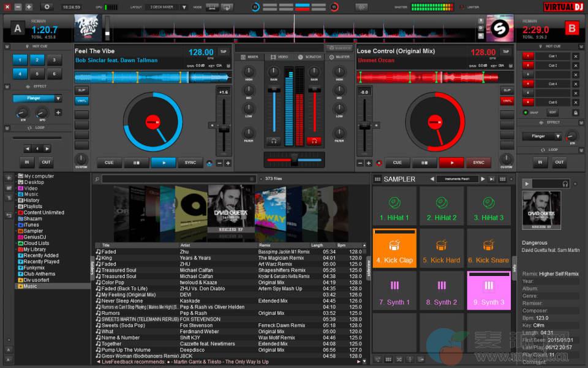Switch to the SCRATCH mixer tab
The width and height of the screenshot is (588, 368).
310,57
